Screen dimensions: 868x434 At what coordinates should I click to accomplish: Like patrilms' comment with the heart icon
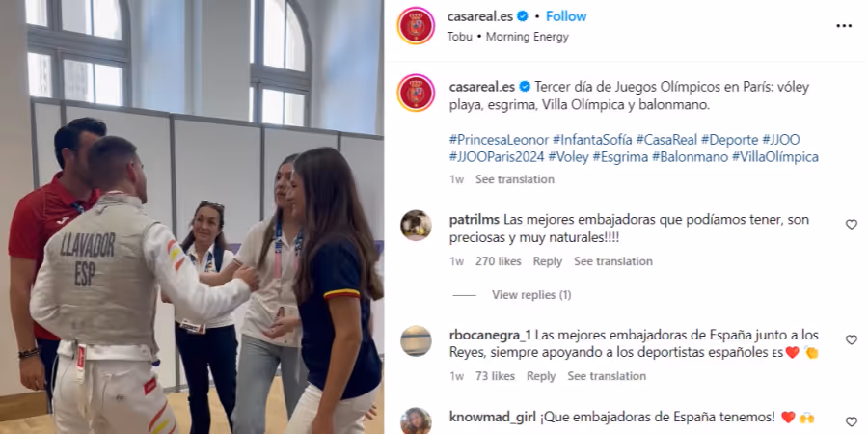(851, 224)
